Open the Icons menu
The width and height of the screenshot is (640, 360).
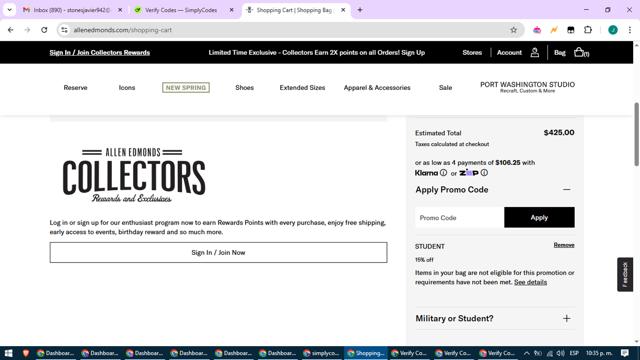[127, 87]
